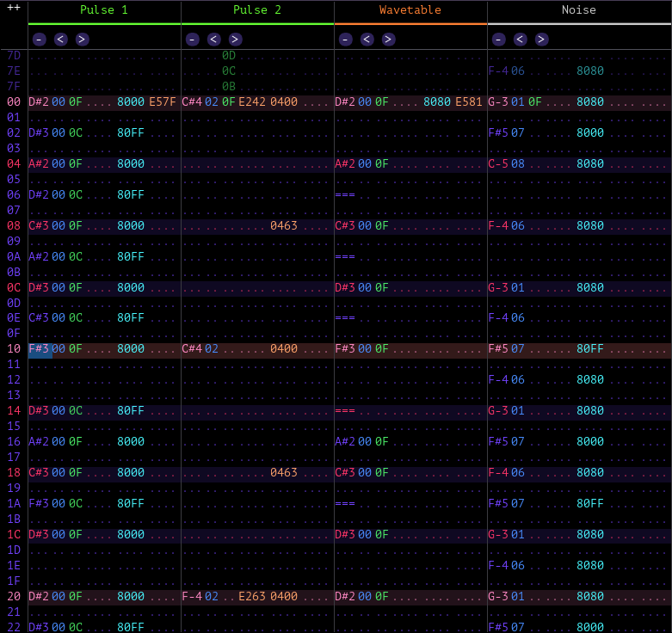Click the Pulse 2 channel name
Viewport: 672px width, 633px height.
256,10
